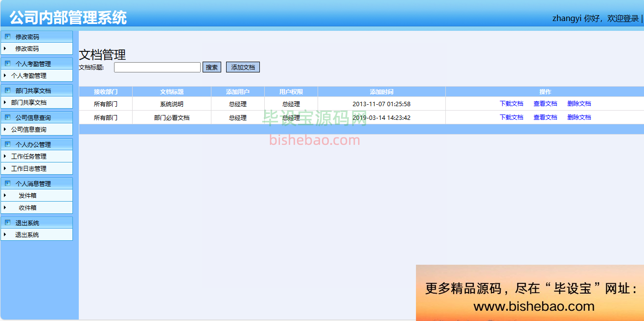Click the zhangyi welcome text
Image resolution: width=644 pixels, height=321 pixels.
[x=596, y=19]
